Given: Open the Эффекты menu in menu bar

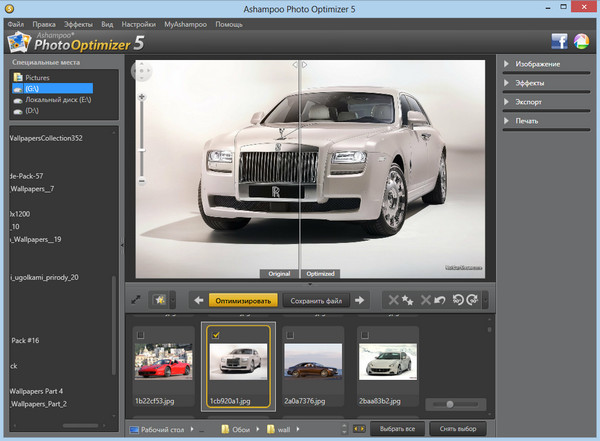Looking at the screenshot, I should (x=78, y=24).
